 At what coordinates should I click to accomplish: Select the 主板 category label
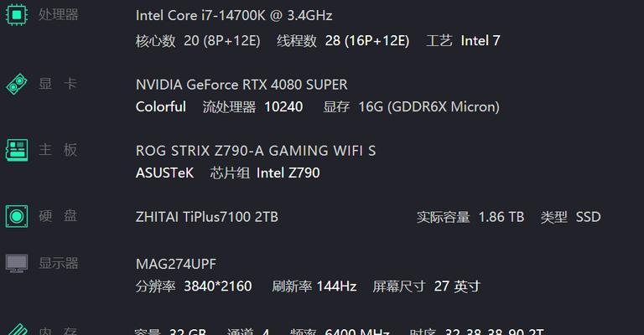(58, 150)
